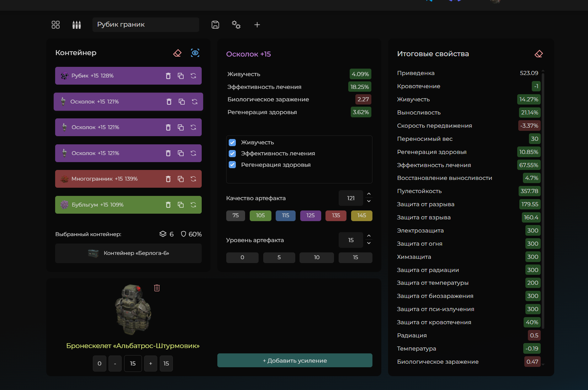Click the Бронескелет «Альбатрос-Штурмовик» name
The width and height of the screenshot is (588, 390).
[133, 346]
